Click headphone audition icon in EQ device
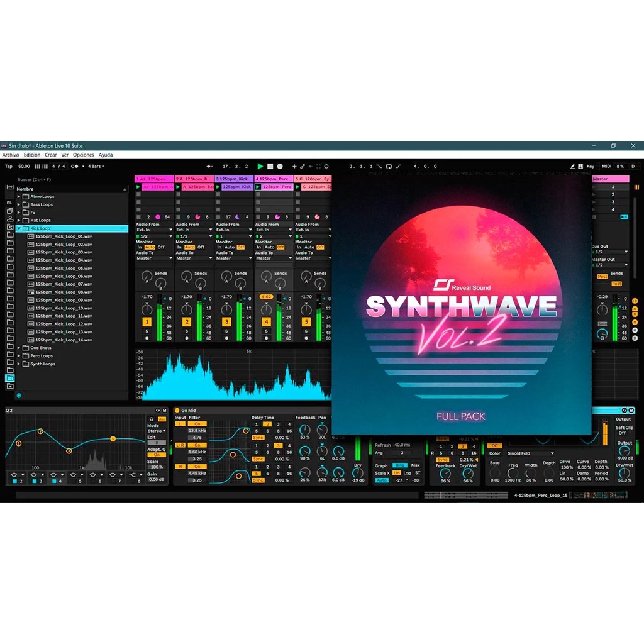The image size is (644, 644). coord(152,419)
